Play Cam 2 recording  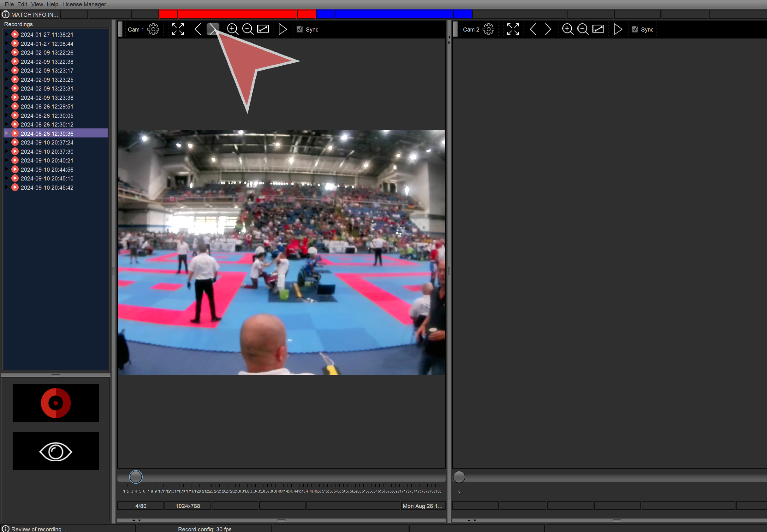pyautogui.click(x=618, y=29)
